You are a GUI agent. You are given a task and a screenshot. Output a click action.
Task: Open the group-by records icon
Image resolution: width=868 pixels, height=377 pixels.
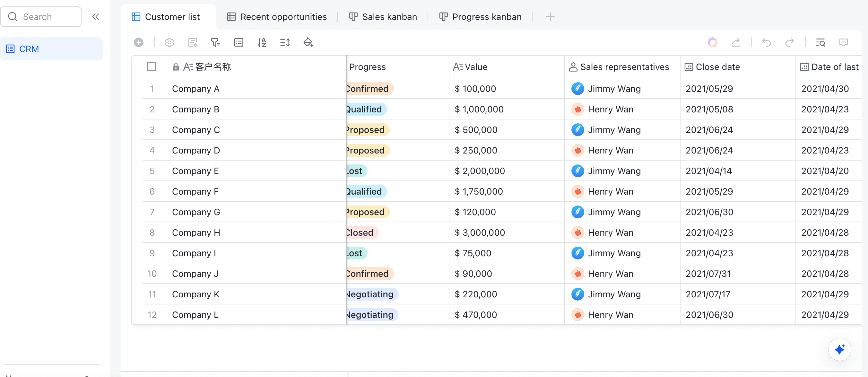click(x=239, y=42)
